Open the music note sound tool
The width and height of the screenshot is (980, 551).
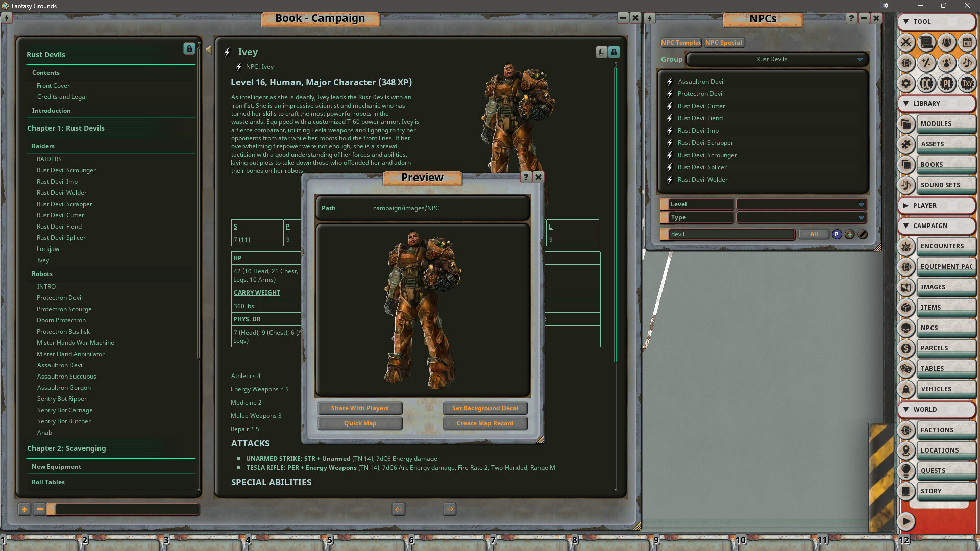click(967, 63)
